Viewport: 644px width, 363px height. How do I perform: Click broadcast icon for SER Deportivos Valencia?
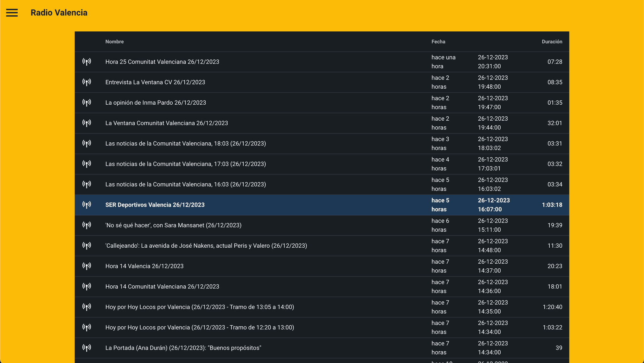click(87, 205)
